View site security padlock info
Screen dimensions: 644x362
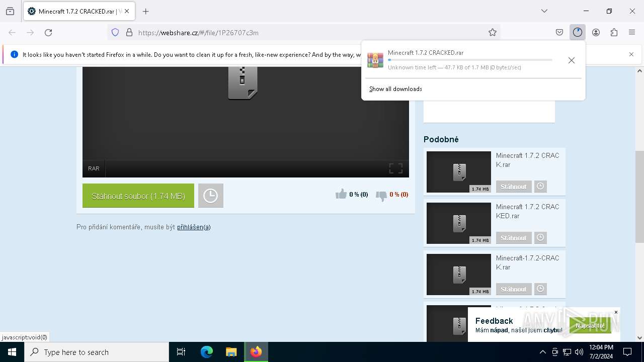point(129,32)
